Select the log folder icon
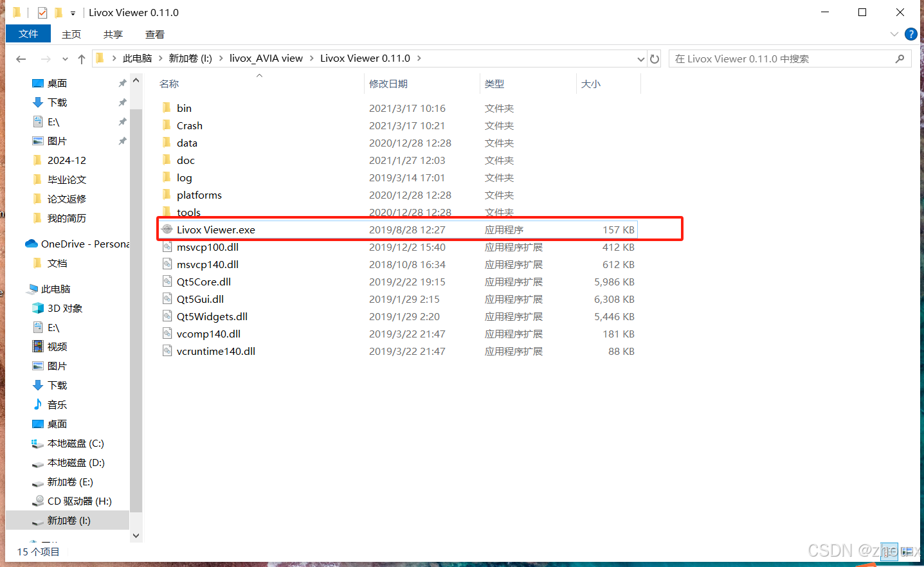The height and width of the screenshot is (567, 924). (x=167, y=177)
